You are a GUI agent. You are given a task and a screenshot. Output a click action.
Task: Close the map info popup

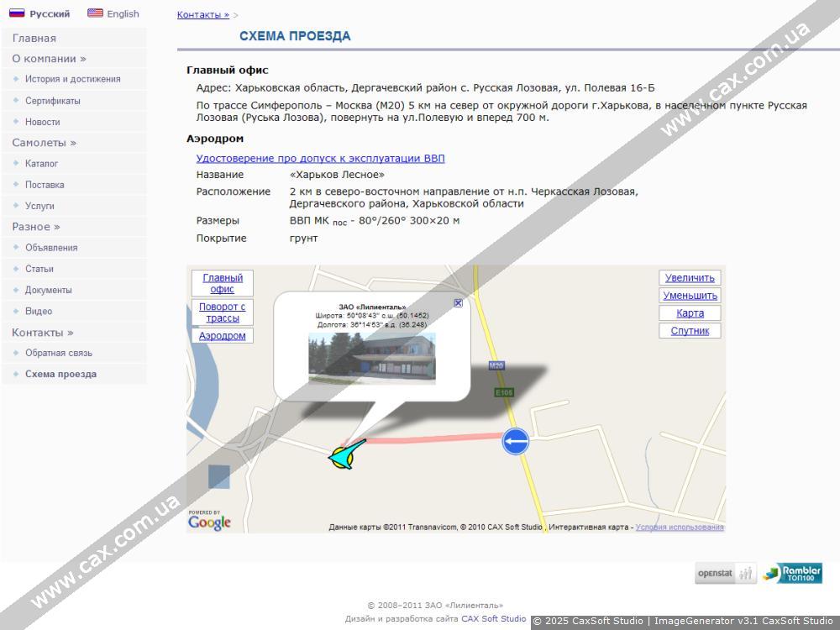[x=458, y=303]
